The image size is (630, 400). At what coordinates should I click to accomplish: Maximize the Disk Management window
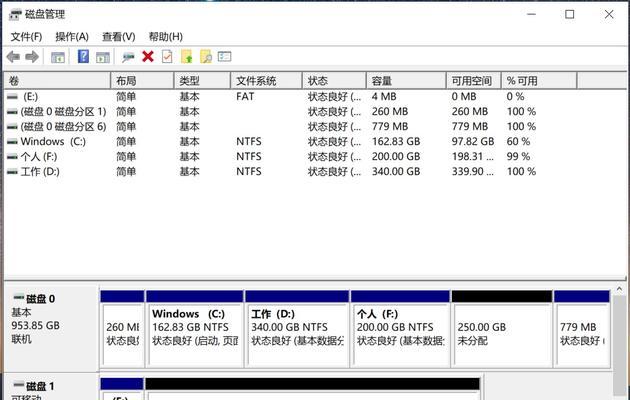tap(569, 14)
